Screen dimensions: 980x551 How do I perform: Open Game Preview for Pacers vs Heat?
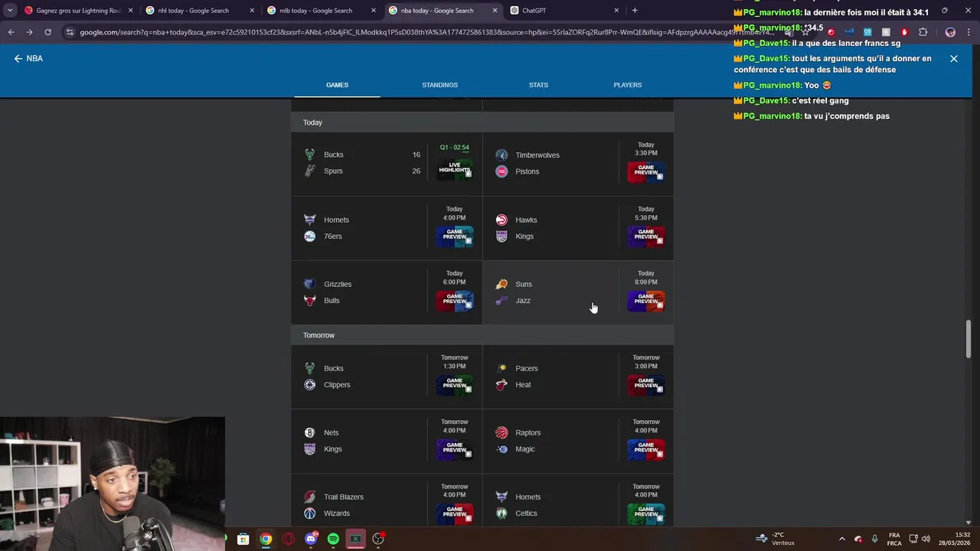coord(646,385)
